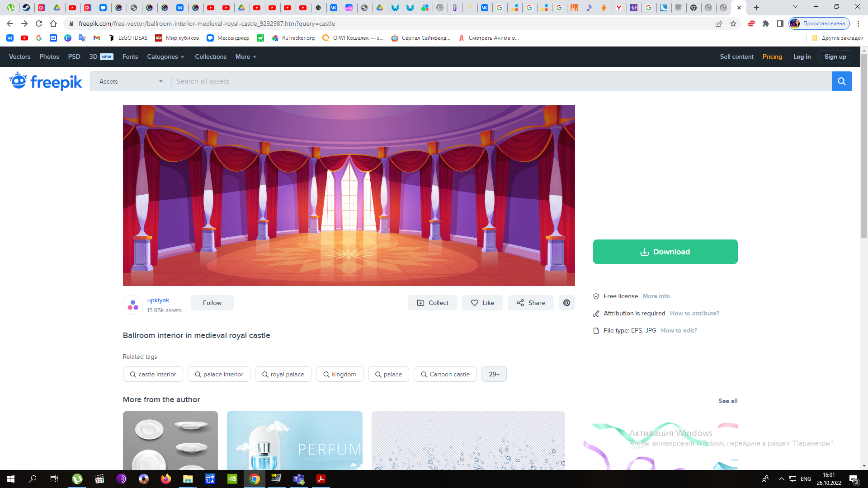Screen dimensions: 868x488
Task: Open the Collections menu item
Action: (211, 56)
